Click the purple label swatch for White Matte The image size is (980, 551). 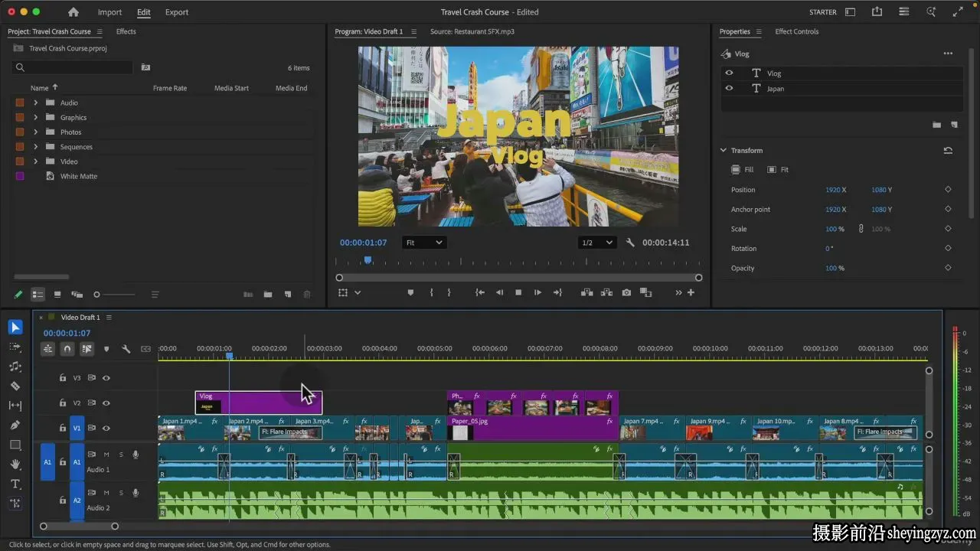pos(20,176)
